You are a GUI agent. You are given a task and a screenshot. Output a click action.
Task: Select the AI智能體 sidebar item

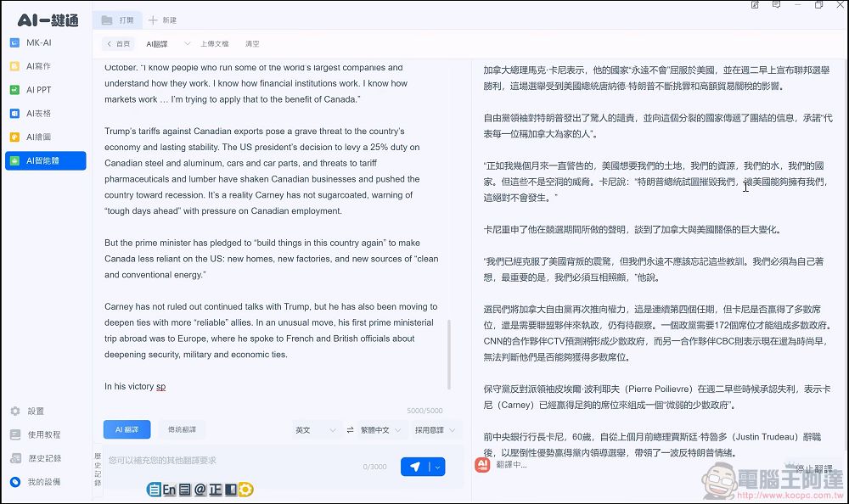[x=46, y=160]
